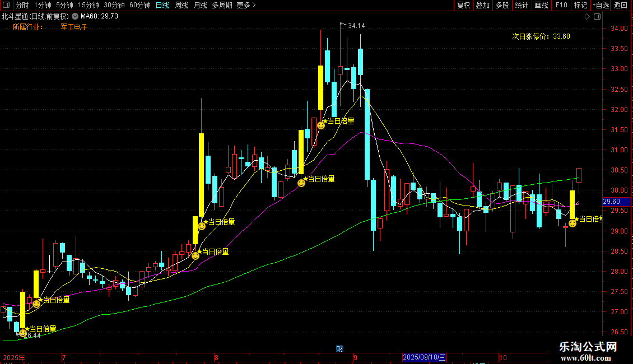
Task: Click the 所属行业 label
Action: coord(27,27)
